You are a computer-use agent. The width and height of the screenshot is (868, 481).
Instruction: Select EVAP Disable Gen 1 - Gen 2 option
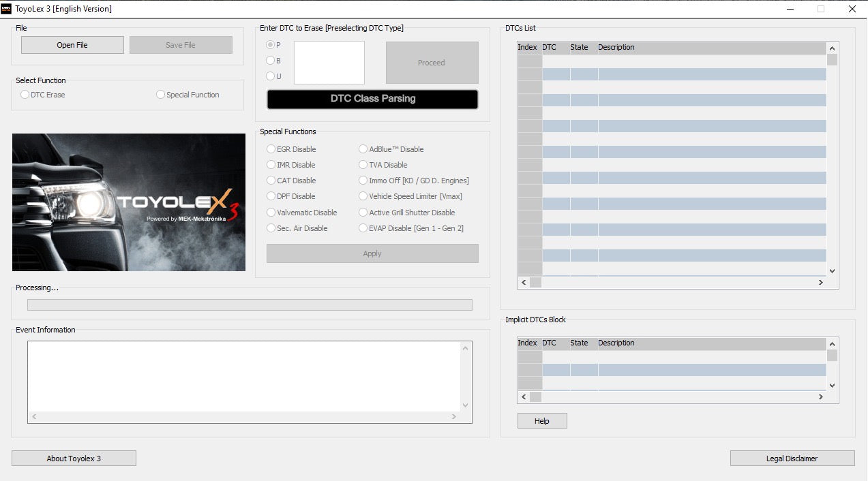coord(411,228)
